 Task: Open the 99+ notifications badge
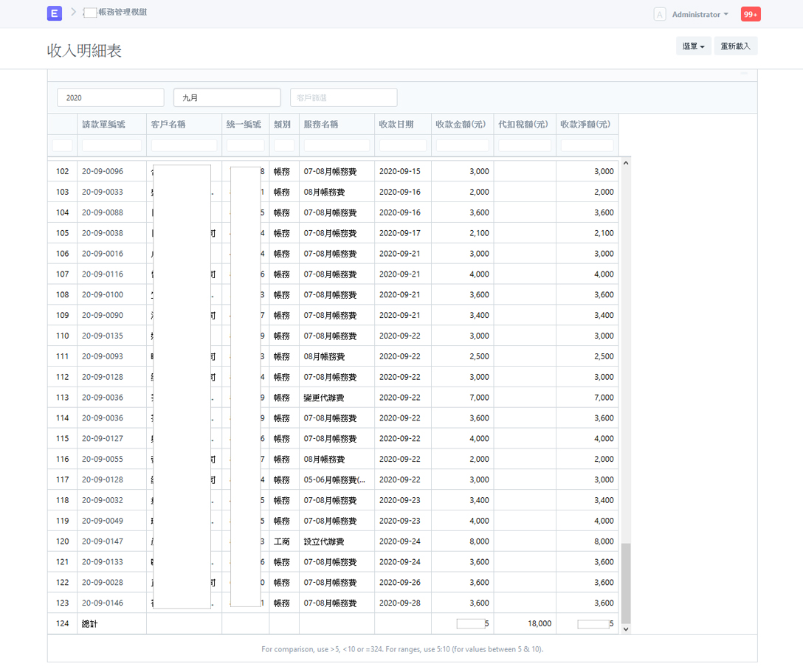pyautogui.click(x=751, y=15)
